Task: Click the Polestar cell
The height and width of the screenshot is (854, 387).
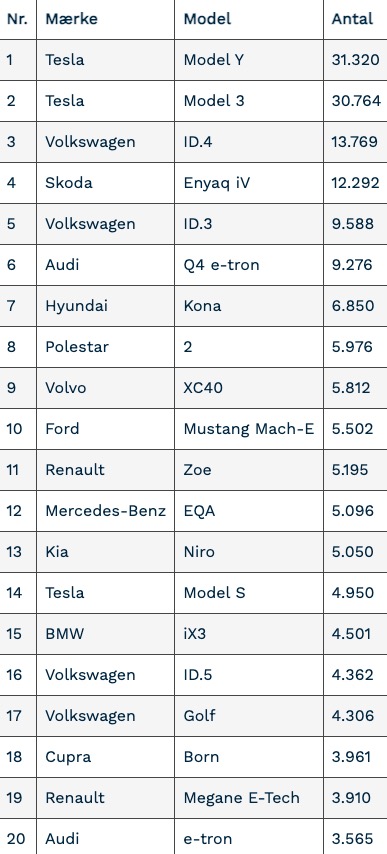Action: [x=105, y=347]
